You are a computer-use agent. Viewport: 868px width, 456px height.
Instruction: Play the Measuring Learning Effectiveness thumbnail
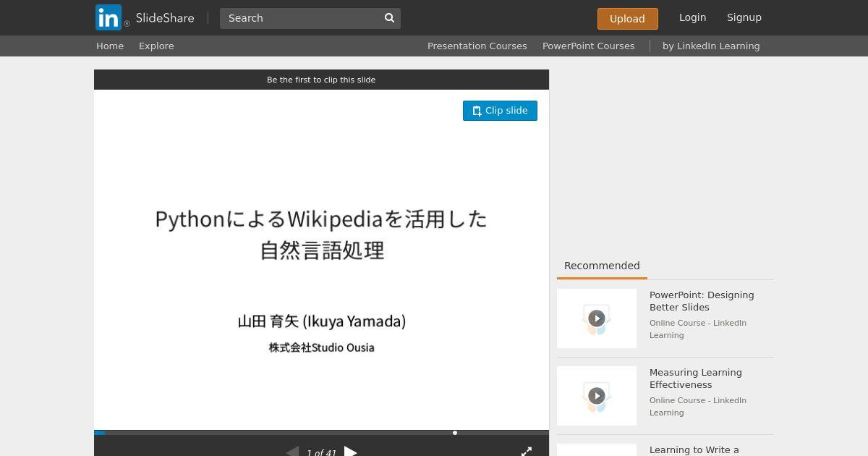pyautogui.click(x=597, y=396)
